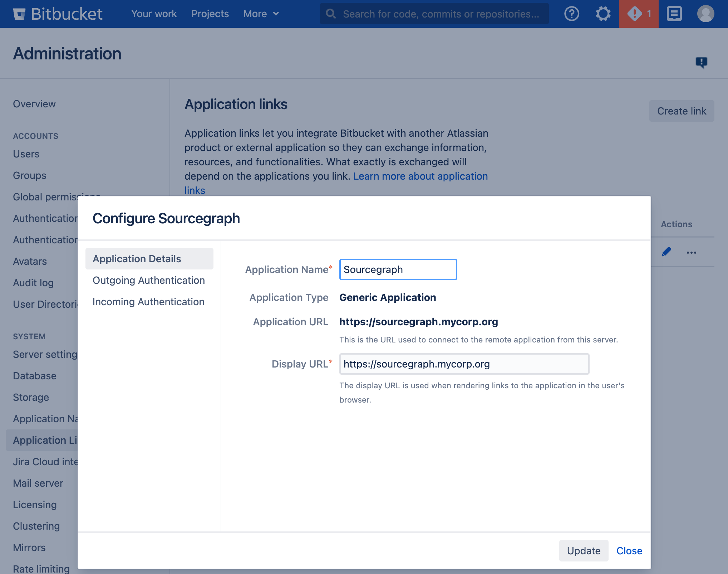Click the more options ellipsis icon
This screenshot has width=728, height=574.
coord(692,252)
